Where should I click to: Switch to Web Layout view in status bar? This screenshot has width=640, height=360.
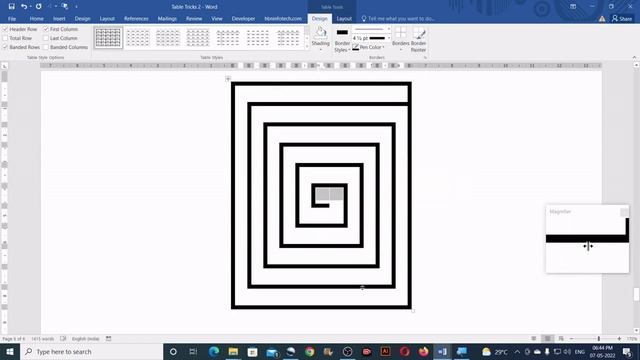[561, 339]
